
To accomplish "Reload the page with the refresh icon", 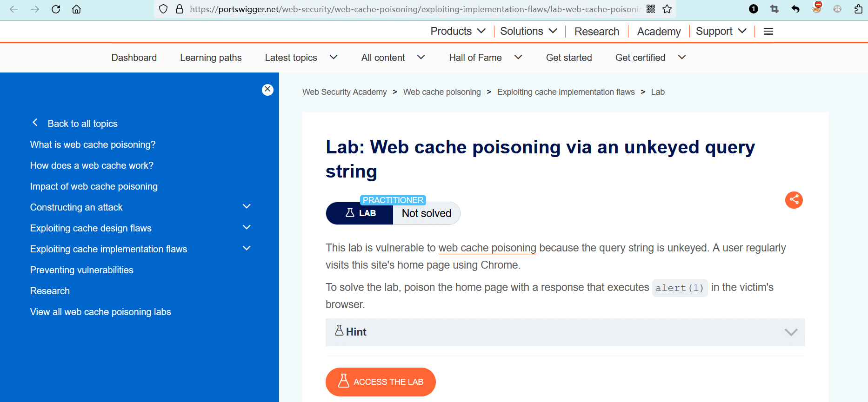I will point(56,9).
